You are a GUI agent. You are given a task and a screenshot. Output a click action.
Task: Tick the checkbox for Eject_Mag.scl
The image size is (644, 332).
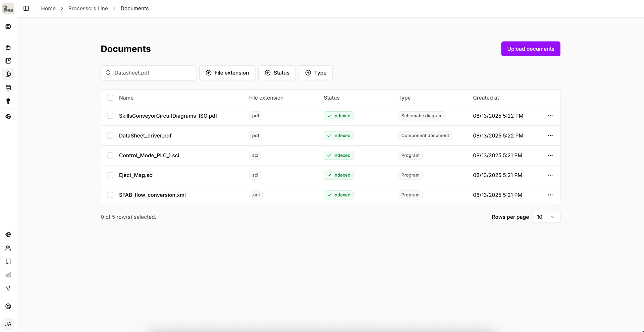coord(110,175)
